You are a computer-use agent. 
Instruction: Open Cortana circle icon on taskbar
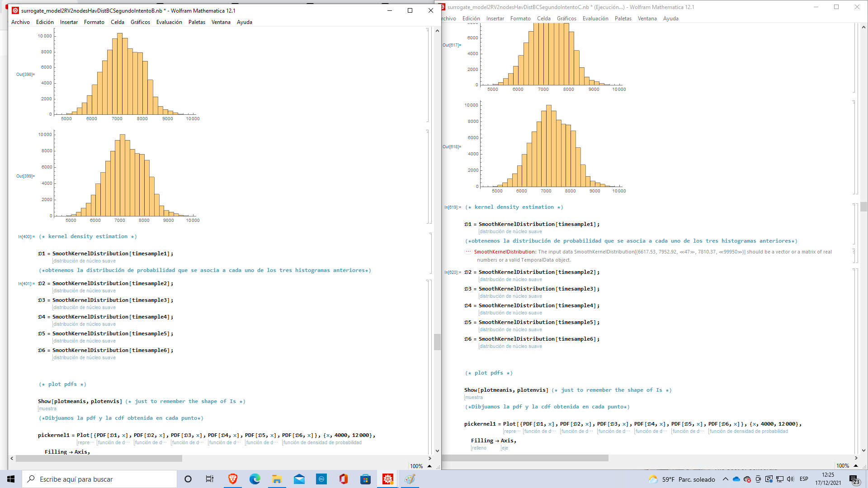click(188, 479)
